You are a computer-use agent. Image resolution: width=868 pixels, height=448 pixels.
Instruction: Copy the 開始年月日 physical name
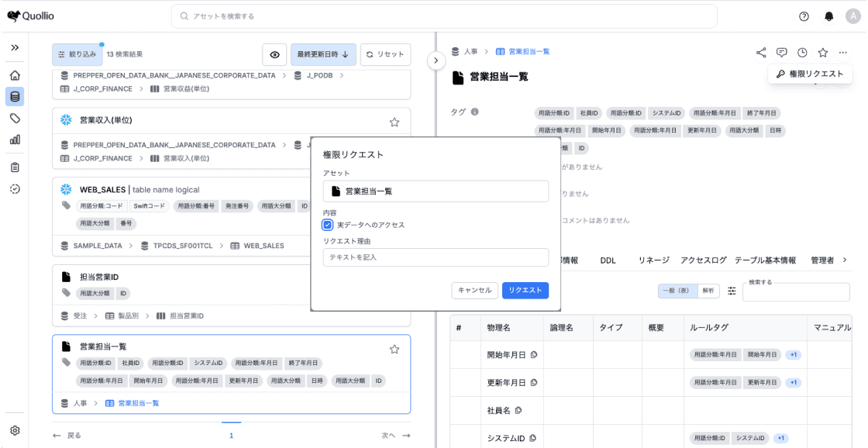(534, 355)
